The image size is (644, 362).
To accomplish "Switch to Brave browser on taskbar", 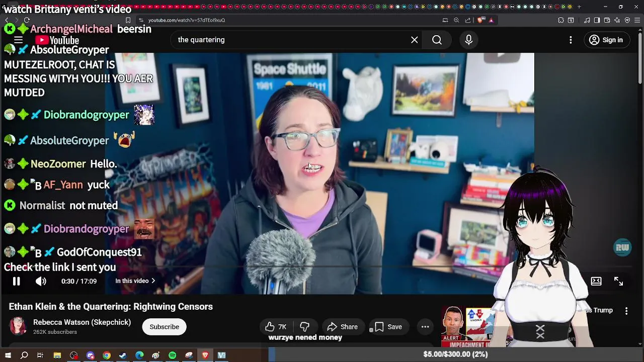I will tap(205, 355).
